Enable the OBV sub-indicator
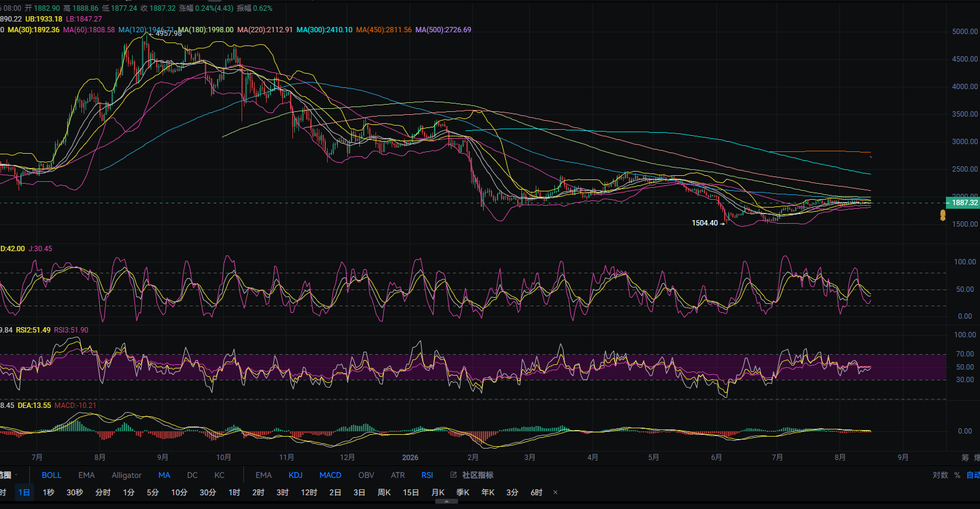Screen dimensions: 980x509 366,475
